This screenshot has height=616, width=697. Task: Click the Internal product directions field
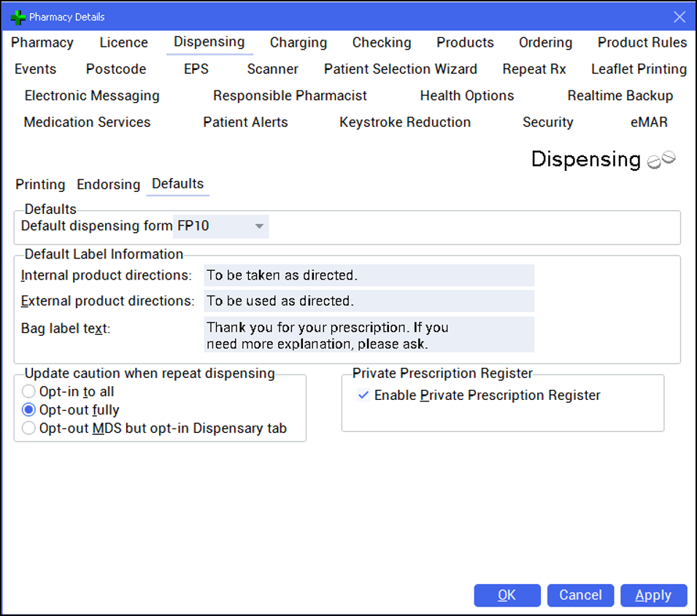point(369,275)
